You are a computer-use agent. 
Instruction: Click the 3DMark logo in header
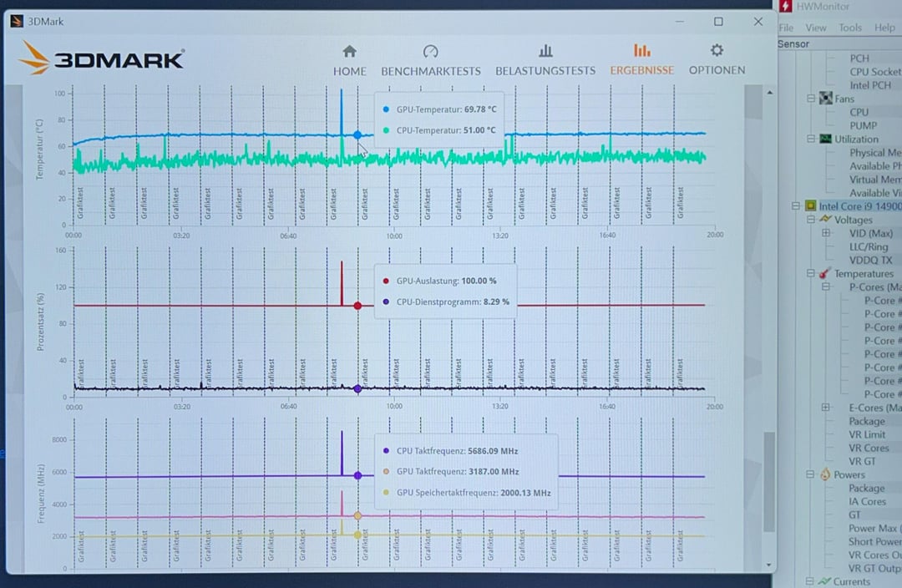coord(102,59)
